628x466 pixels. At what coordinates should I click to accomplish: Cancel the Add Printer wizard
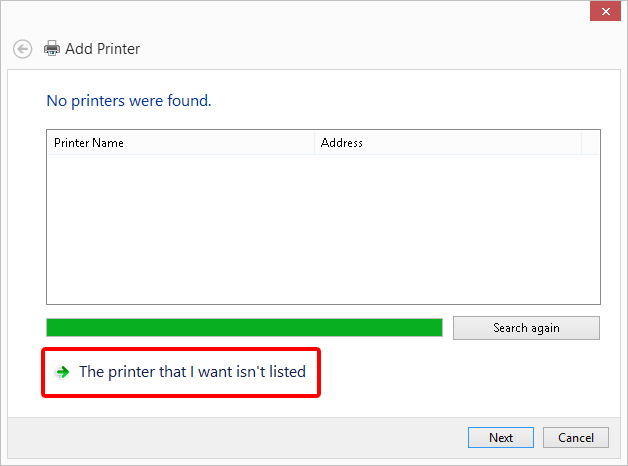point(576,438)
